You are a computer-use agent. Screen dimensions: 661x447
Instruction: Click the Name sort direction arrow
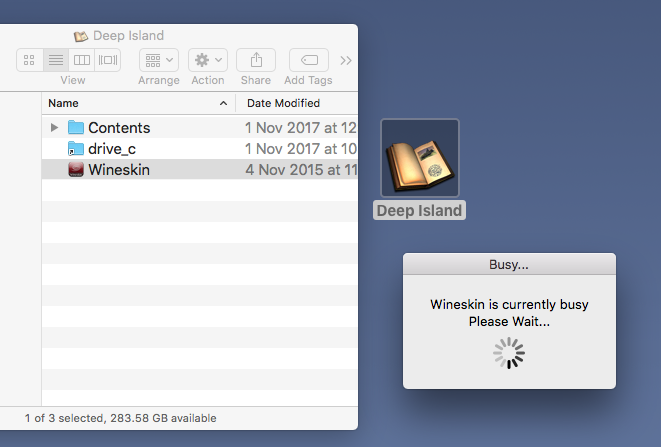point(223,103)
